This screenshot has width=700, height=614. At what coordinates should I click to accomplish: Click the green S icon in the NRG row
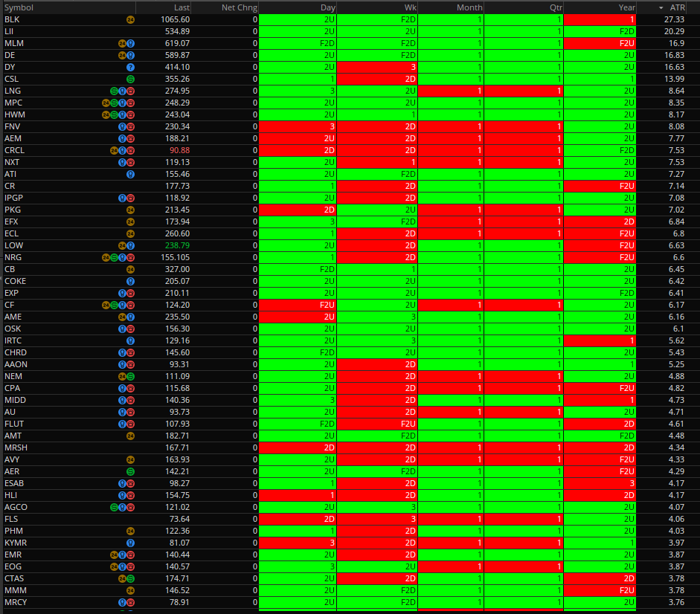pos(114,257)
